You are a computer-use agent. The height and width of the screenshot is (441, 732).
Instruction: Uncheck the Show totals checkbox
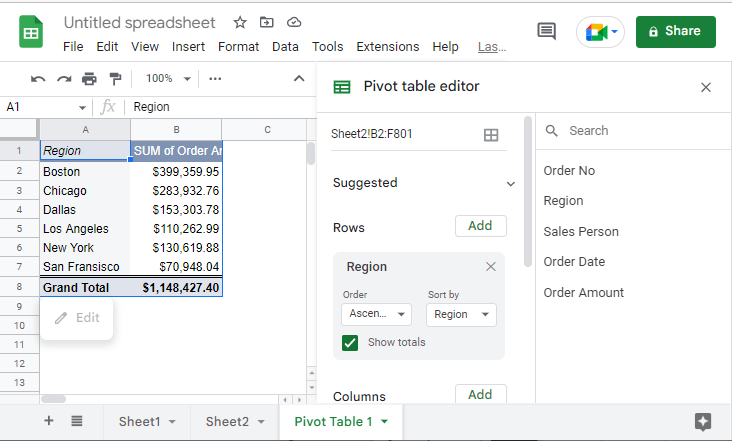coord(350,342)
